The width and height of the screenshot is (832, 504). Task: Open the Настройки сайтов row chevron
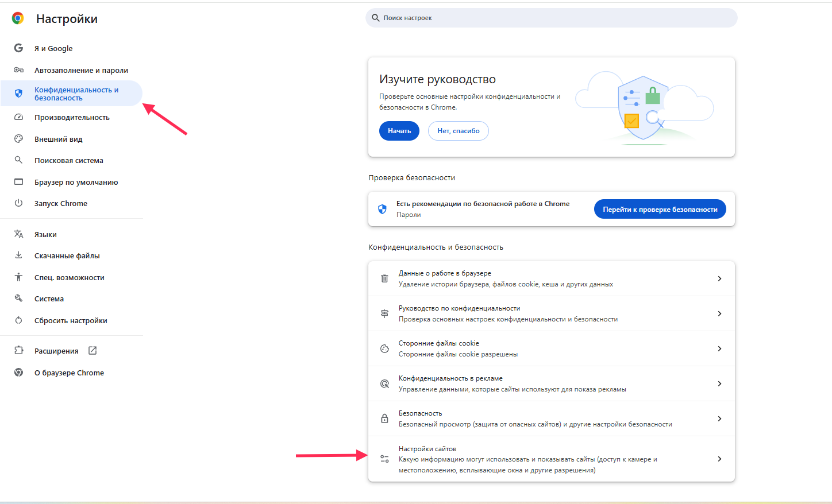[719, 459]
